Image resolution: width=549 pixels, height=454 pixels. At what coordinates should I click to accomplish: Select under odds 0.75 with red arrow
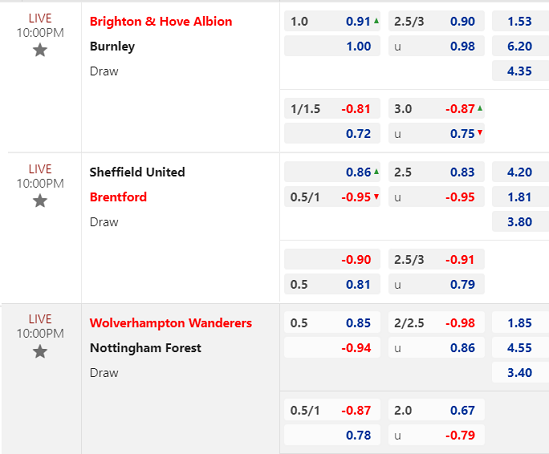436,134
